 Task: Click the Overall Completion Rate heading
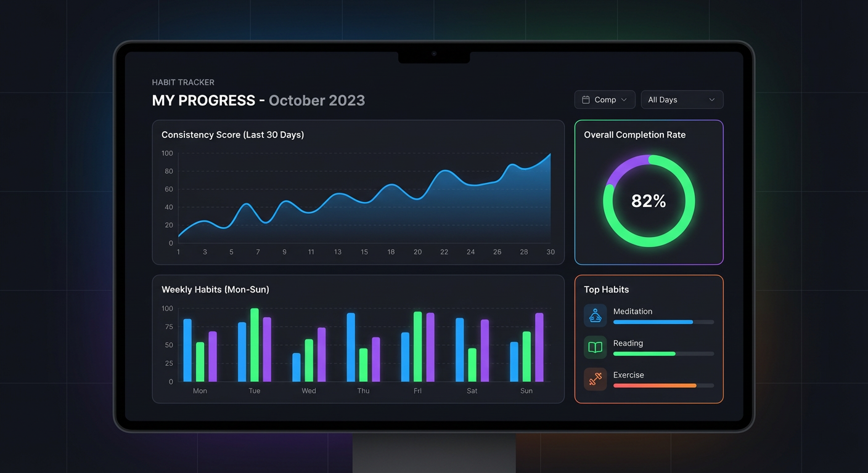coord(634,135)
